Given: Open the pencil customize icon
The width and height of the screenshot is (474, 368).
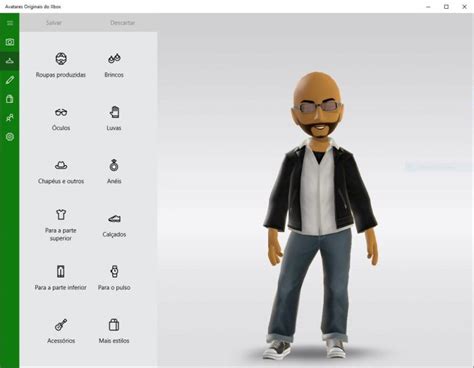Looking at the screenshot, I should pos(10,80).
